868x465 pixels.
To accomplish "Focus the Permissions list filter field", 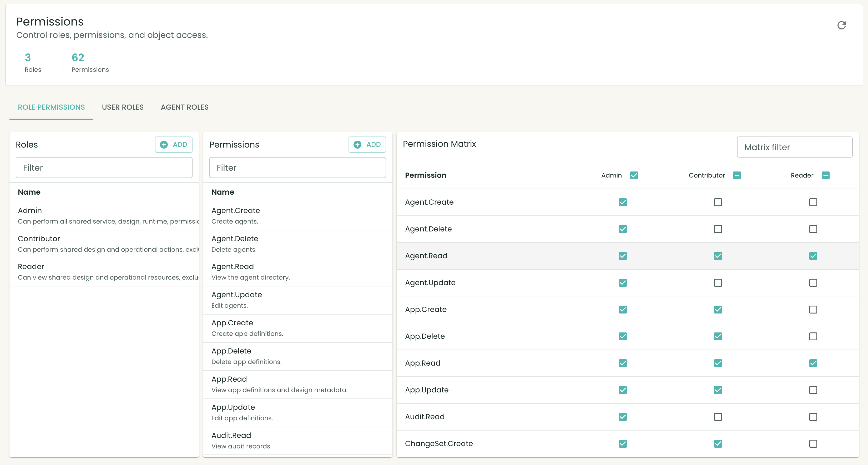I will (x=297, y=168).
